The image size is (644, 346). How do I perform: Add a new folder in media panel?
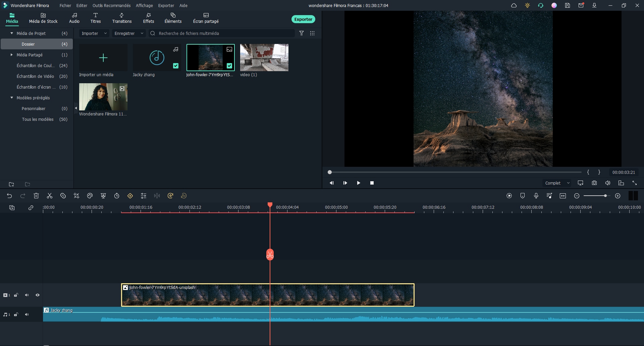(11, 184)
